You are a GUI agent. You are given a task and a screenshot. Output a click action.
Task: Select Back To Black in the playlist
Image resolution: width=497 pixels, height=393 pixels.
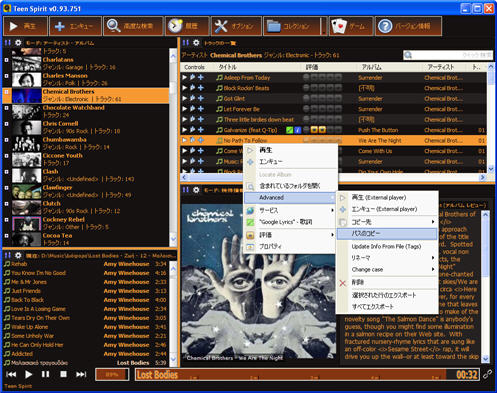click(86, 300)
